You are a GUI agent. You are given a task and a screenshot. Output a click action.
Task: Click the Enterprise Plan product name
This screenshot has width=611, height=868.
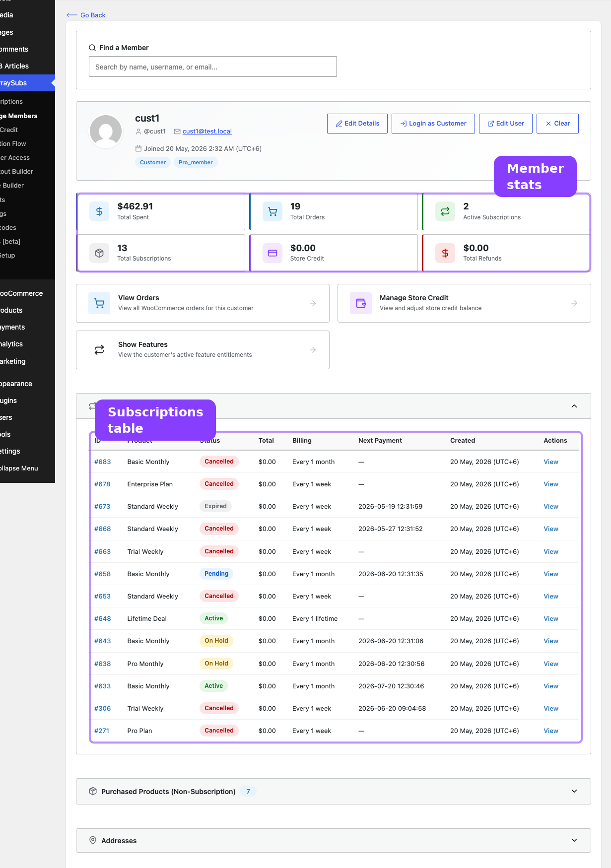coord(150,484)
